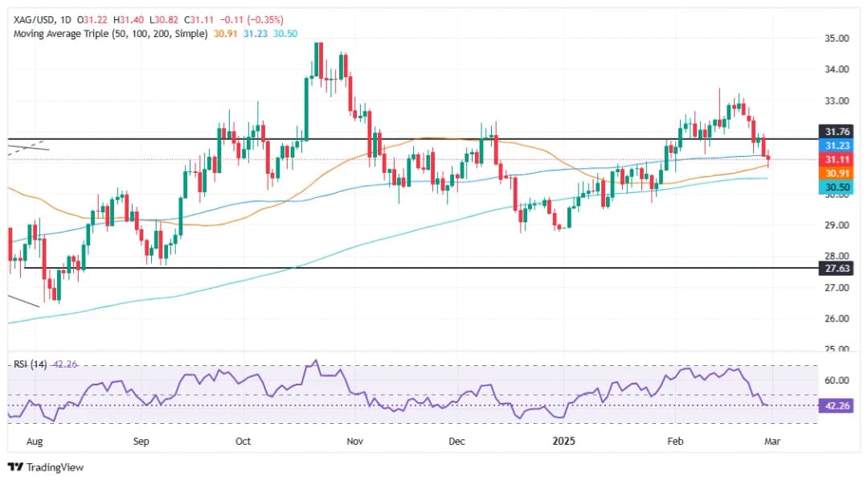Click the blue 31.23 price tag on axis
This screenshot has width=868, height=481.
[x=838, y=146]
